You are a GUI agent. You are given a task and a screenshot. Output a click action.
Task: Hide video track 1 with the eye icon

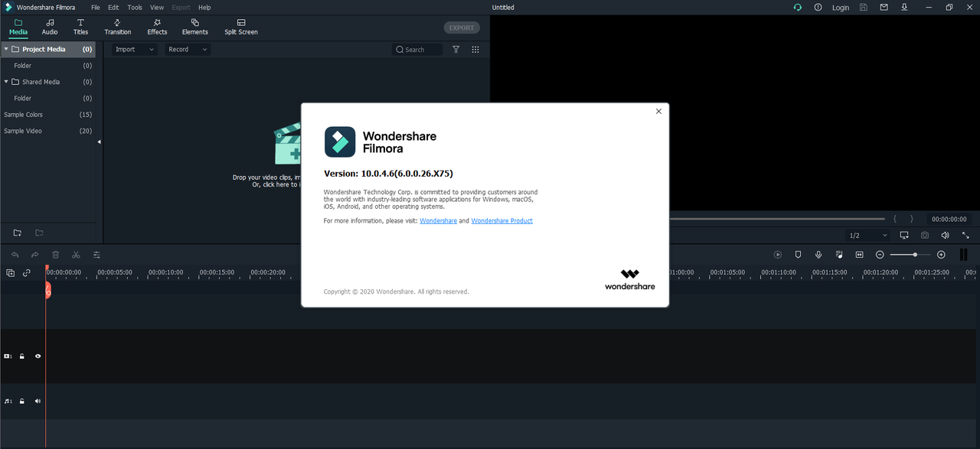38,356
